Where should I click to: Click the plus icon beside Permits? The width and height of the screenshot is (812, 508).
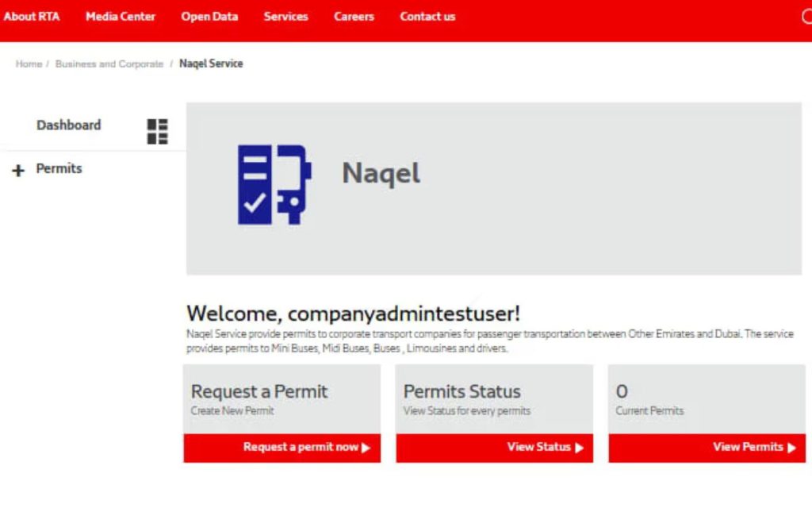tap(17, 169)
